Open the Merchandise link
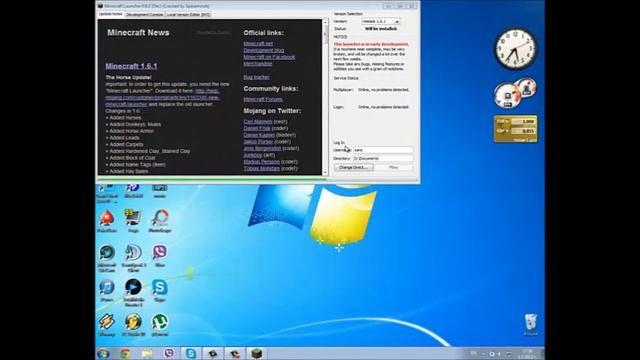The height and width of the screenshot is (360, 640). click(258, 64)
